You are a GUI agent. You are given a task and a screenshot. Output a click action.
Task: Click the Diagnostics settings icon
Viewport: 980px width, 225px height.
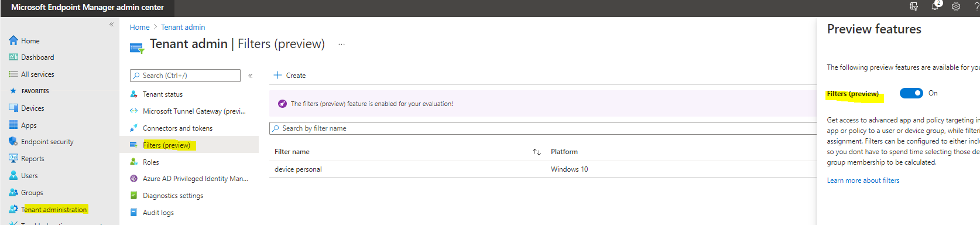click(133, 196)
